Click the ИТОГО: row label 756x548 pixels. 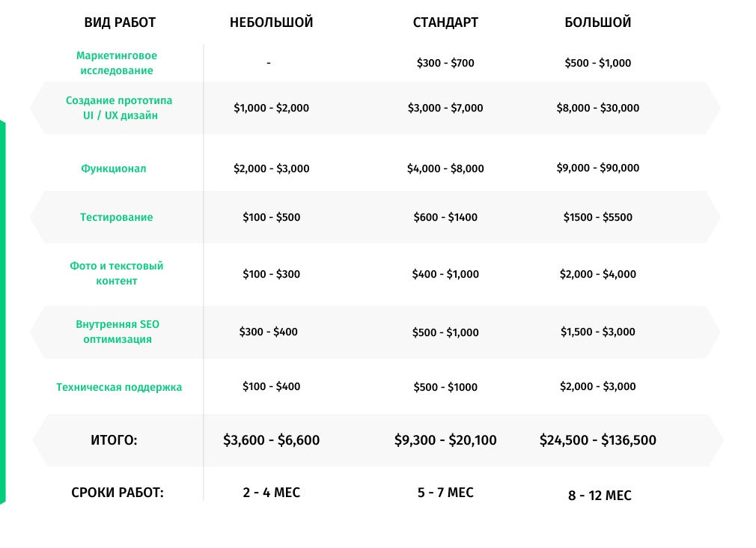pyautogui.click(x=114, y=440)
